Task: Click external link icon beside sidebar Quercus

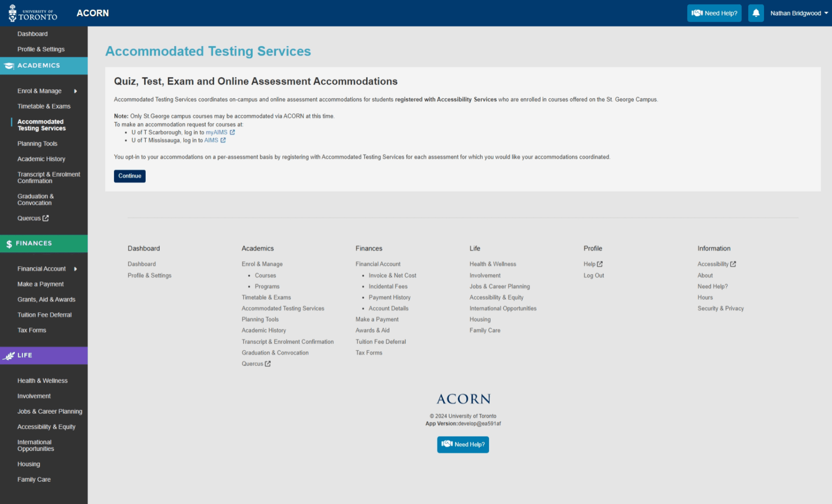Action: coord(46,218)
